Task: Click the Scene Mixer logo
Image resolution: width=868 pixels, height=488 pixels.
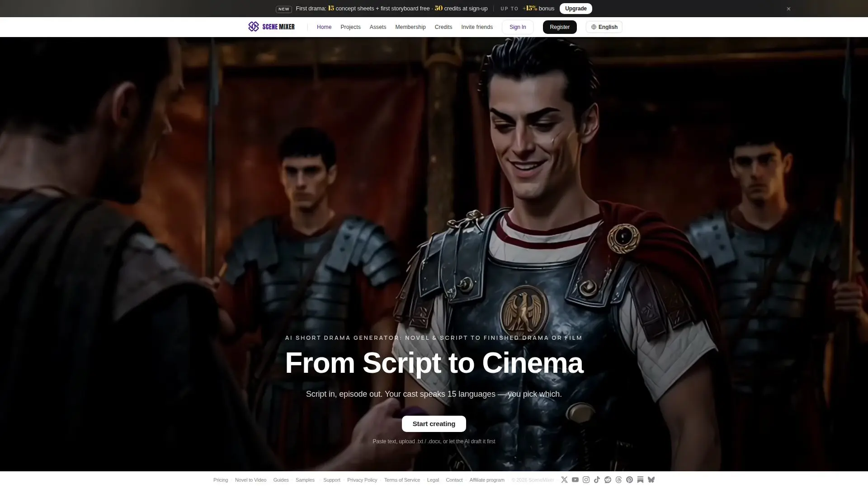Action: pyautogui.click(x=271, y=27)
